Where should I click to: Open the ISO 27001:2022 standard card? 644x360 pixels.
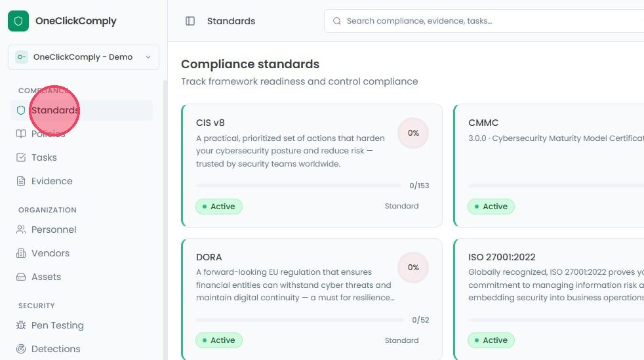coord(549,299)
